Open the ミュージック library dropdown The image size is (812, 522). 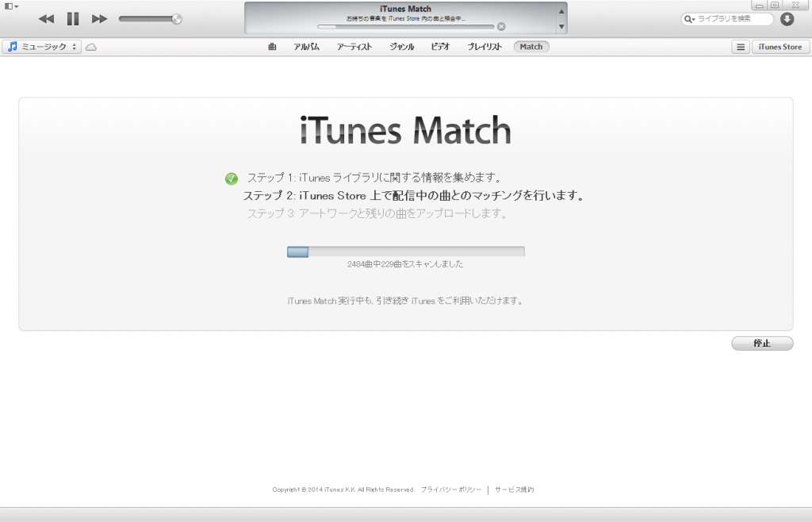42,47
